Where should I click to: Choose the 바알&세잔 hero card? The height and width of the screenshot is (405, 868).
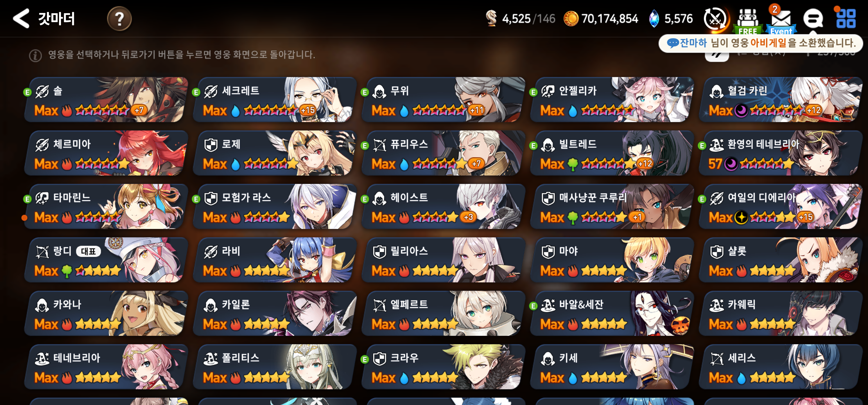(x=612, y=313)
